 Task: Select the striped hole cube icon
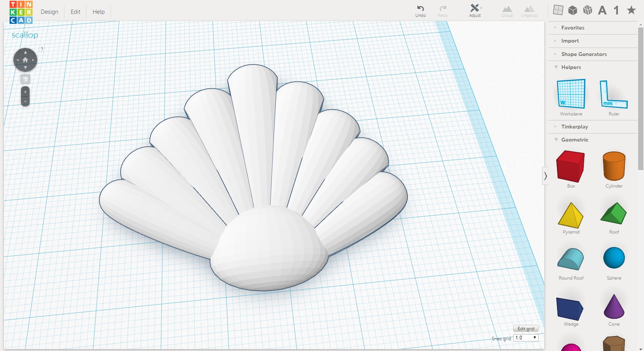click(588, 10)
